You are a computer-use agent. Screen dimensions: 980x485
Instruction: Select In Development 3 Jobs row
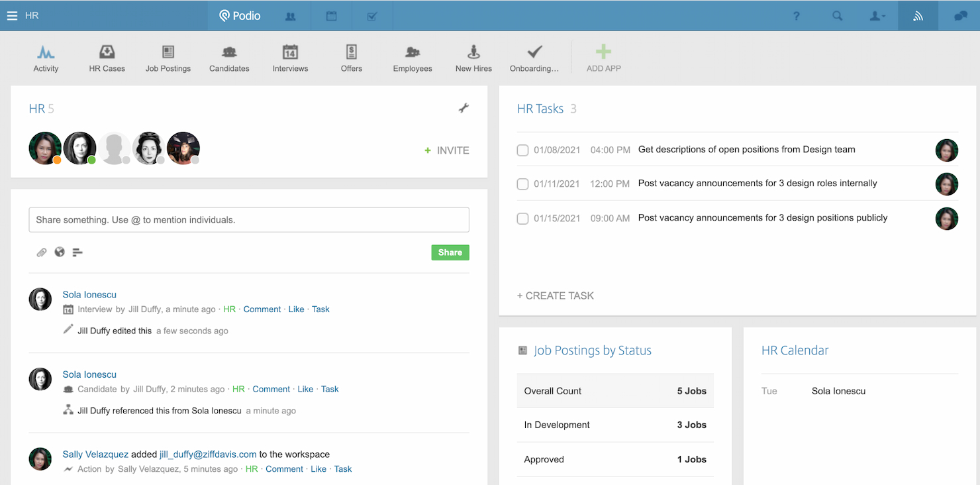point(615,425)
